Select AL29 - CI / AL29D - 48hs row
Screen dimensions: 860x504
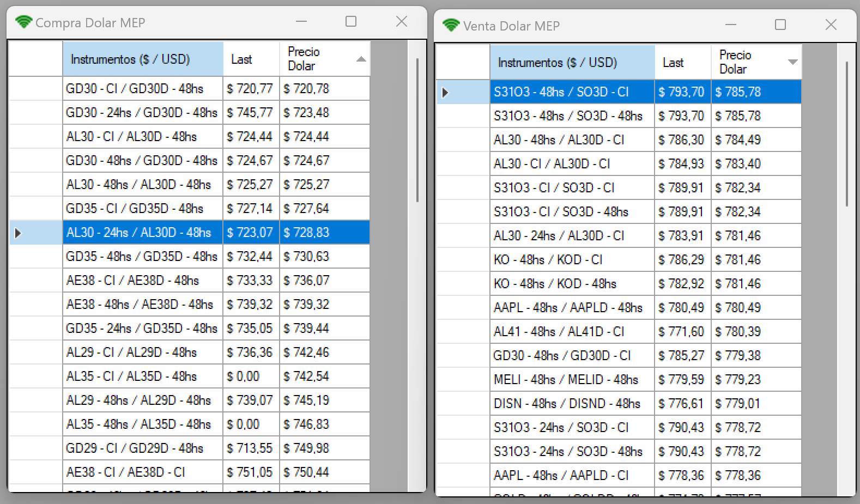pyautogui.click(x=189, y=352)
